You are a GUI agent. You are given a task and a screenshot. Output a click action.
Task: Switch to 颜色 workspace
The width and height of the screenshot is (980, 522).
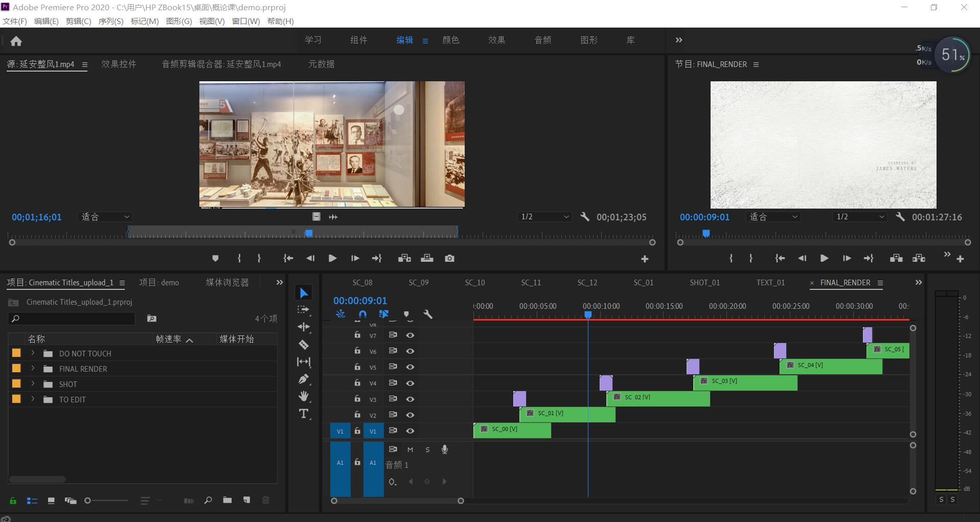pyautogui.click(x=451, y=40)
